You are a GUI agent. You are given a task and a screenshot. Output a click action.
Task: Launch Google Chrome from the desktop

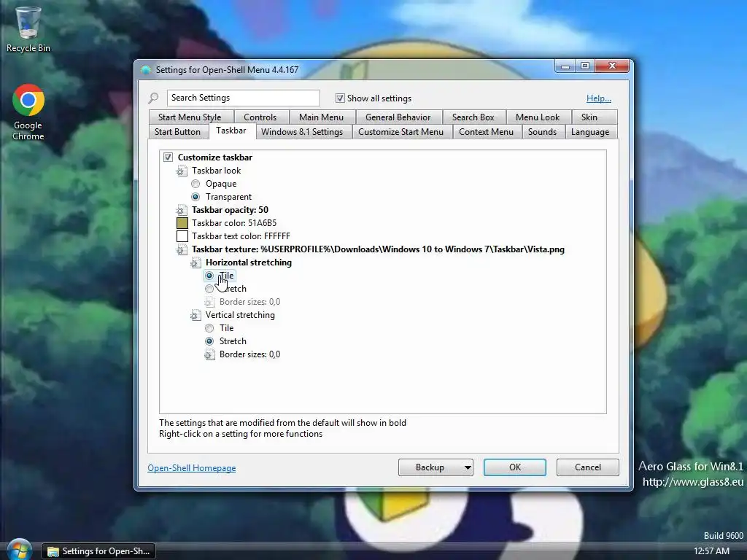[x=28, y=112]
